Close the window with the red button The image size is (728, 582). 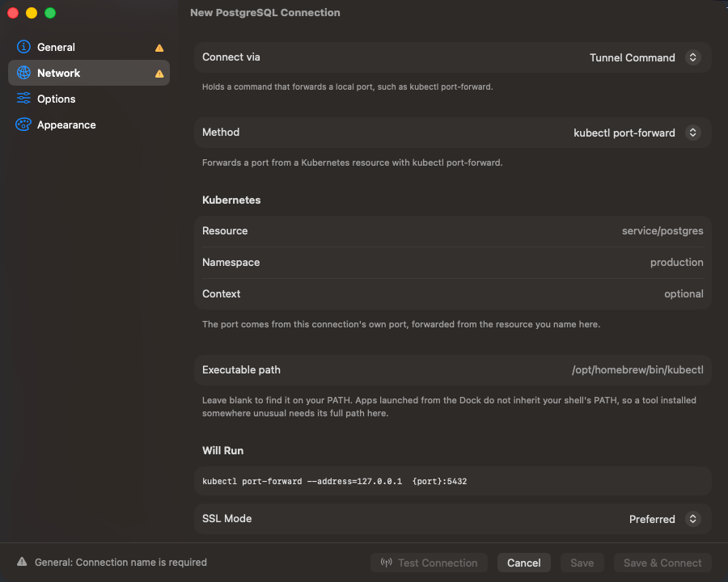pos(13,13)
